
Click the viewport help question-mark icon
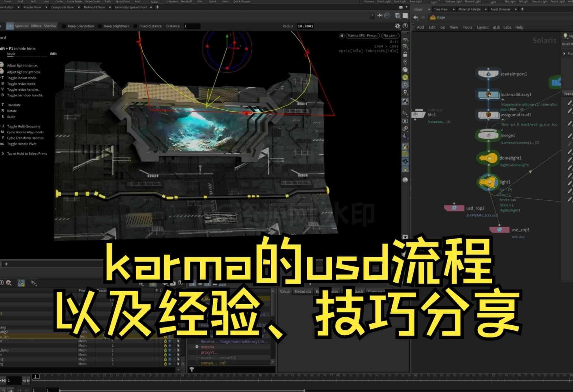pyautogui.click(x=405, y=26)
